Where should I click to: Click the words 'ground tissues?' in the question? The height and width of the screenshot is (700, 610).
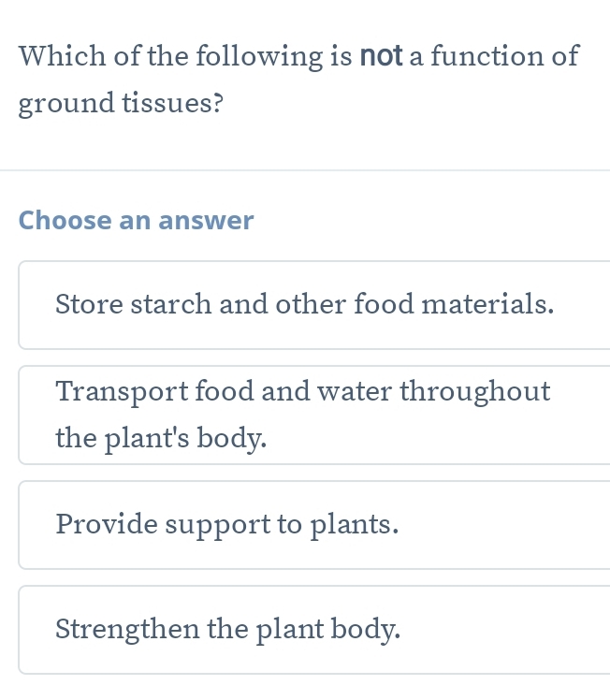121,102
